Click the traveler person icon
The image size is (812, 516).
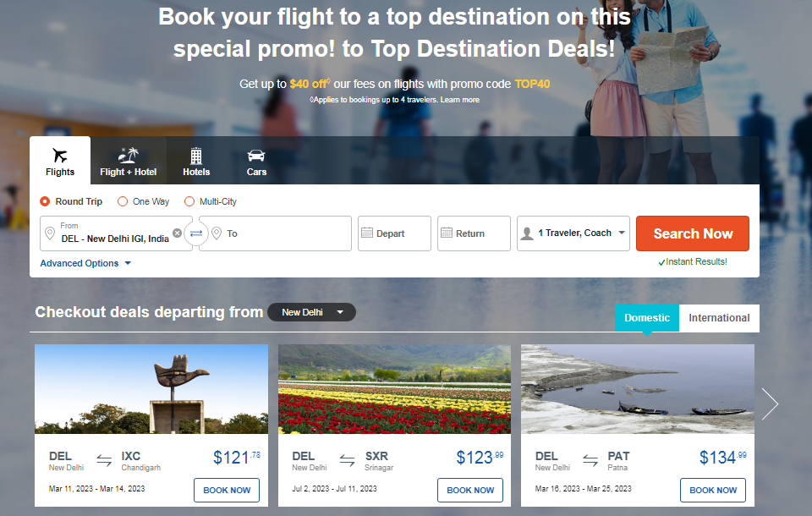pos(527,233)
